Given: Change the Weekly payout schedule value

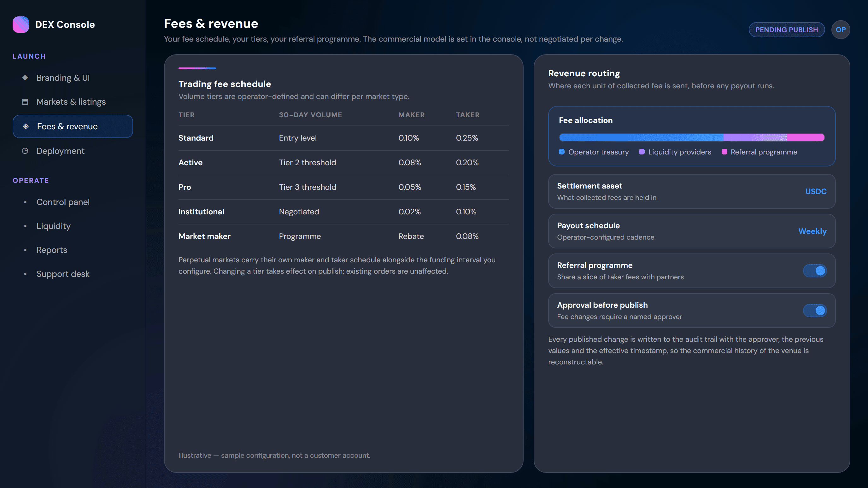Looking at the screenshot, I should (812, 231).
